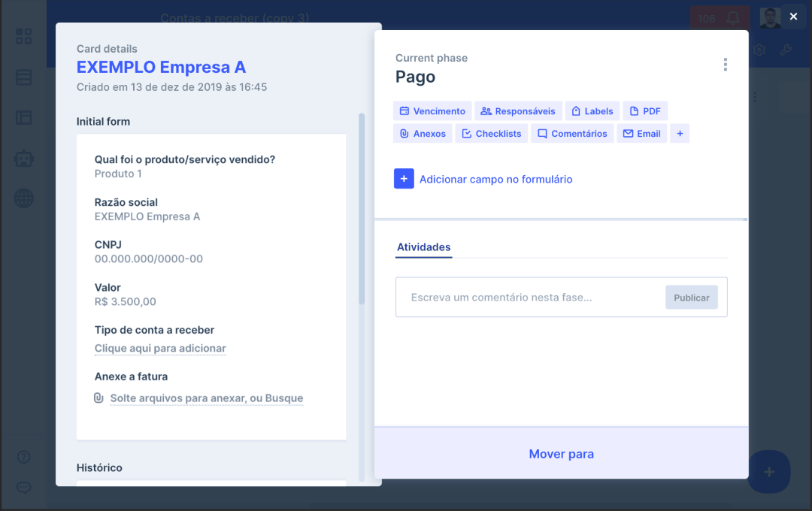Select the Atividades tab
The width and height of the screenshot is (812, 511).
tap(423, 247)
